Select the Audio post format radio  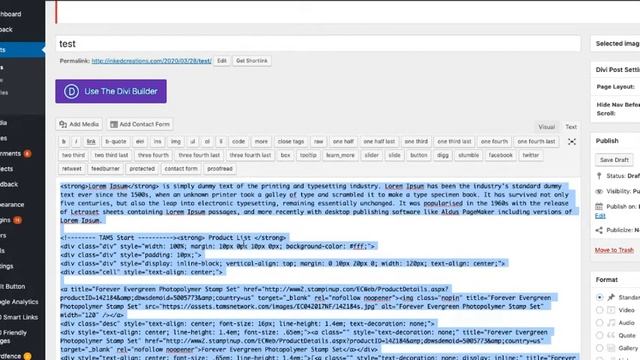(599, 323)
